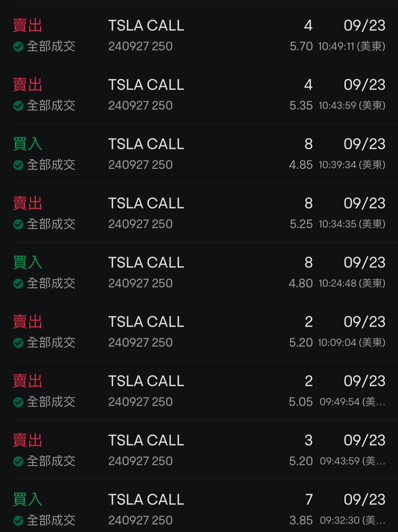398x532 pixels.
Task: Tap truncated timestamp 09:49:54 to expand
Action: [352, 402]
